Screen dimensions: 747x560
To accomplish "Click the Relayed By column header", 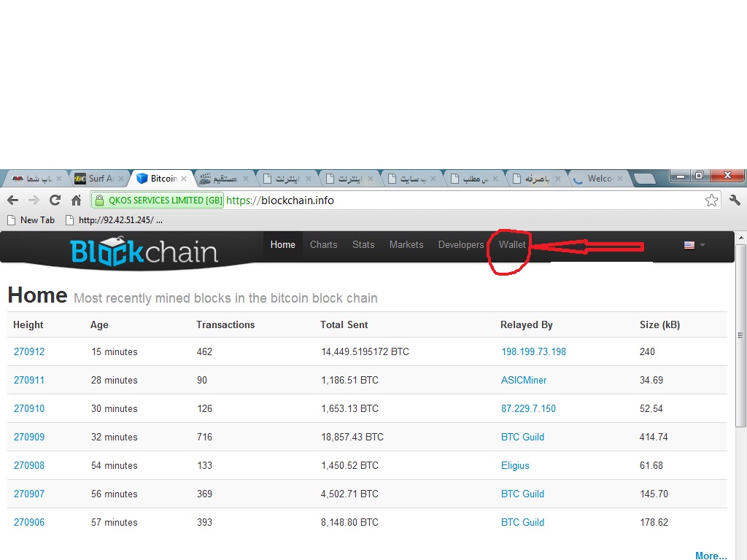I will 527,324.
